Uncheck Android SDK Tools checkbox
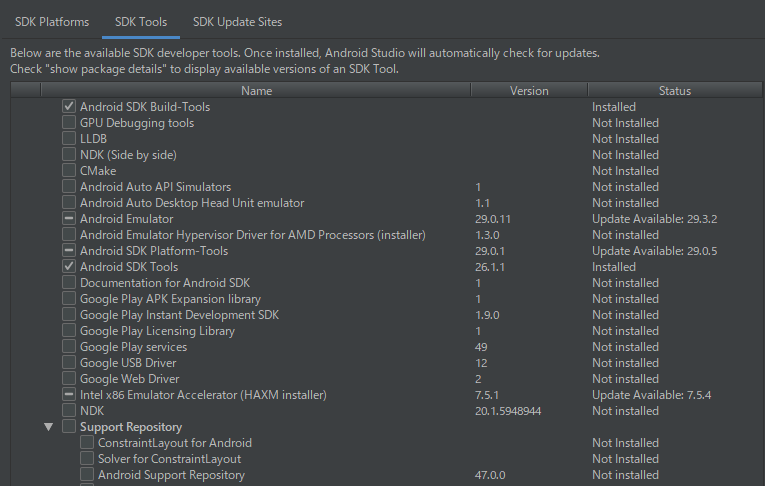Image resolution: width=765 pixels, height=486 pixels. coord(69,266)
